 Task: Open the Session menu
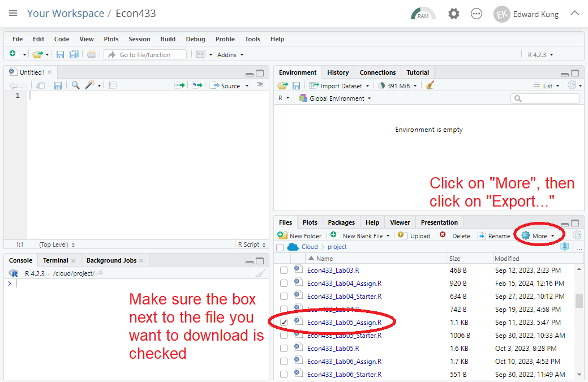coord(139,39)
